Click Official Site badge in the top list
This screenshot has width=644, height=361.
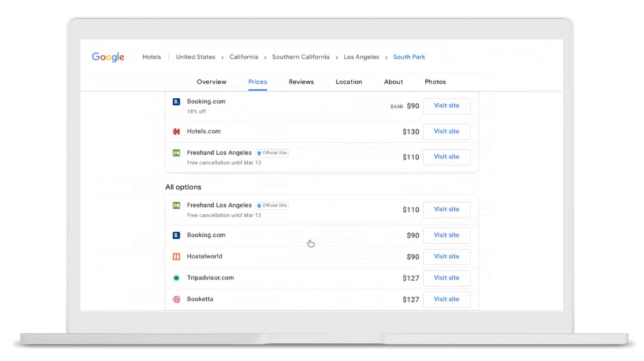(272, 153)
